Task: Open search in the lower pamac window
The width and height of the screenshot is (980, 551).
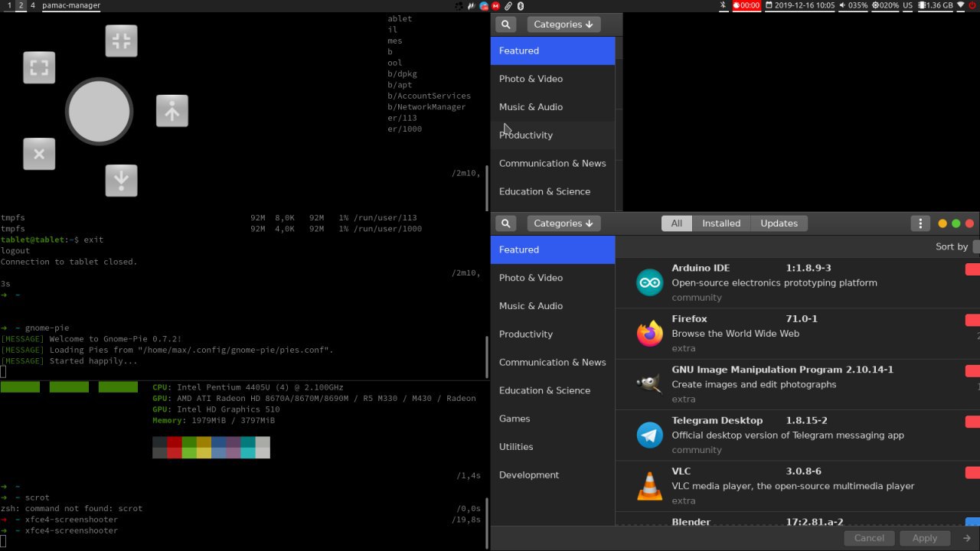Action: [x=505, y=223]
